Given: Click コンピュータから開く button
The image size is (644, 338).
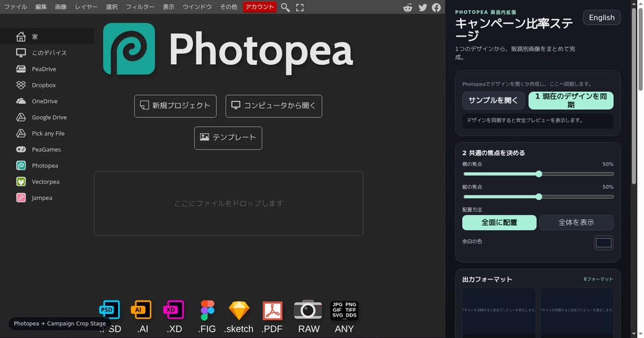Looking at the screenshot, I should click(274, 106).
